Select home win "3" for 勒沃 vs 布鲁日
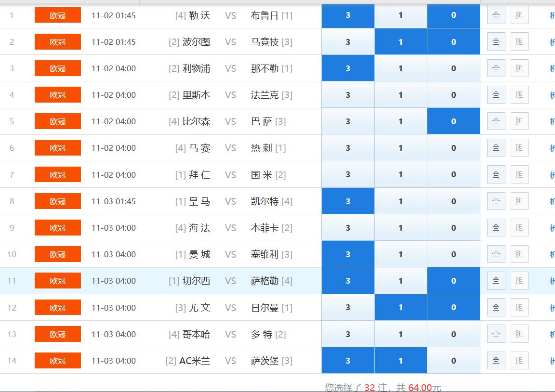Image resolution: width=555 pixels, height=392 pixels. tap(348, 15)
